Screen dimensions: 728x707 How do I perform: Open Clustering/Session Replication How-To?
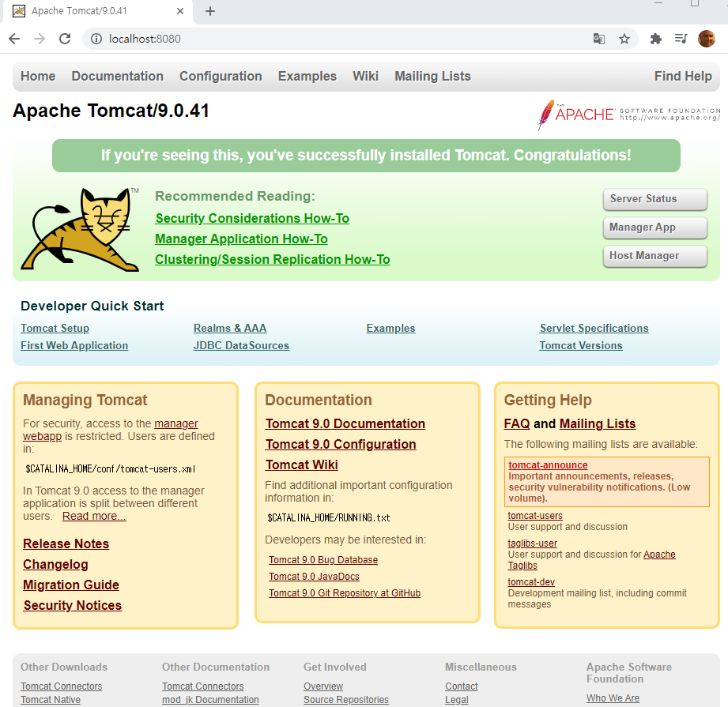[x=273, y=259]
